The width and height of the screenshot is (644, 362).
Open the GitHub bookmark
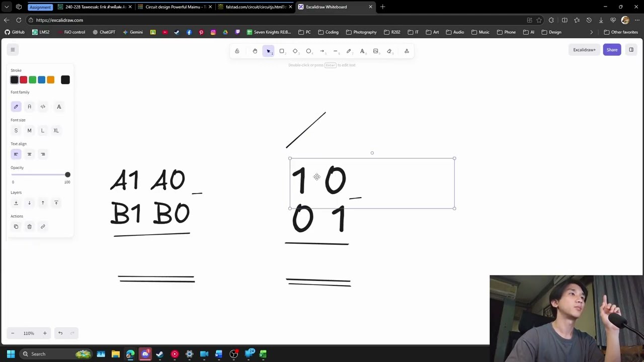(x=15, y=32)
